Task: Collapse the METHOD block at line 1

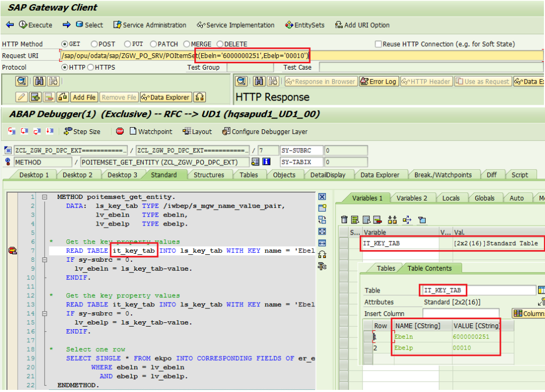Action: [x=45, y=197]
